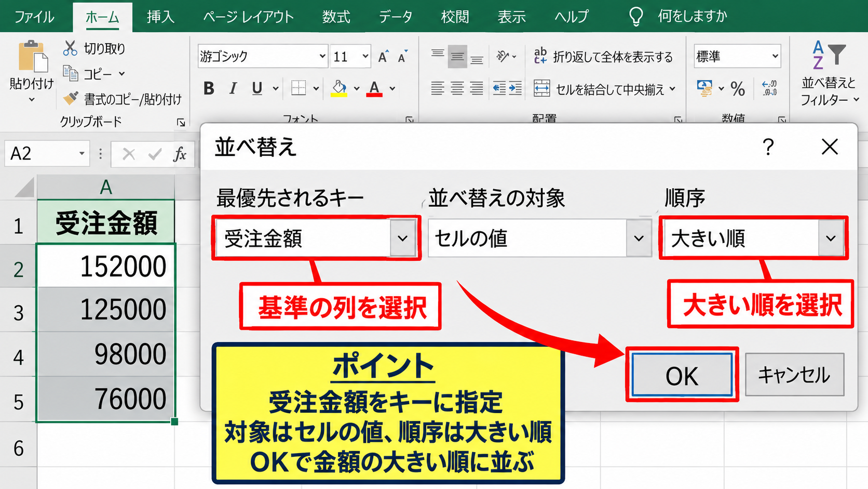The height and width of the screenshot is (489, 868).
Task: Expand the underline style arrow
Action: [276, 88]
